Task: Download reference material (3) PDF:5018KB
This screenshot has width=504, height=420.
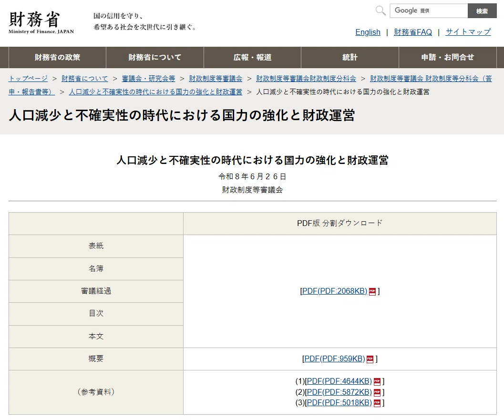Action: [339, 403]
